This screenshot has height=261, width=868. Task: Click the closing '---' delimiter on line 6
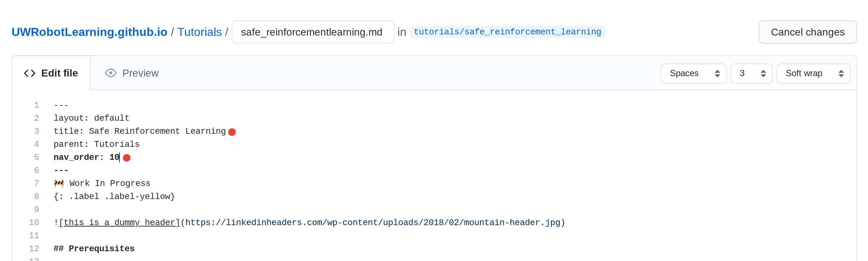(x=61, y=170)
